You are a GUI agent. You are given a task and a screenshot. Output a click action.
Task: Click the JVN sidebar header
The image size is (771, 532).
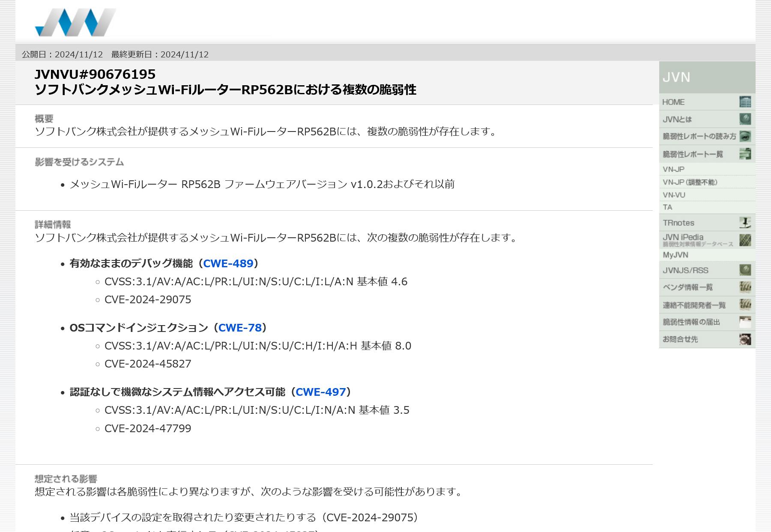pyautogui.click(x=707, y=77)
